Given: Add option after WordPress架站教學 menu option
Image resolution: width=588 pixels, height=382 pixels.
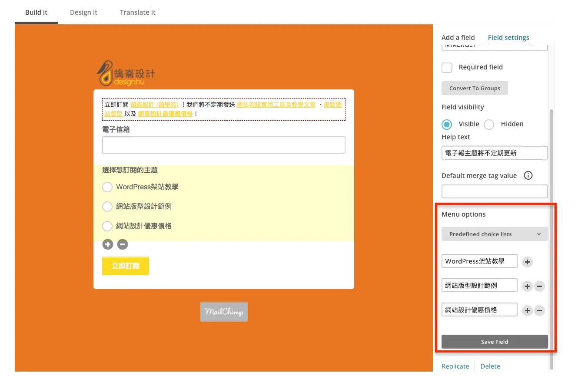Looking at the screenshot, I should tap(527, 262).
